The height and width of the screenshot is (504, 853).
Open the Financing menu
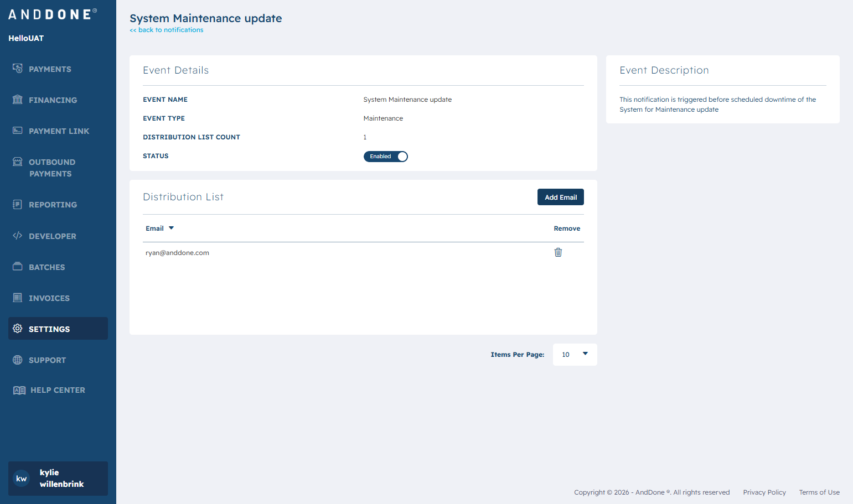point(53,100)
